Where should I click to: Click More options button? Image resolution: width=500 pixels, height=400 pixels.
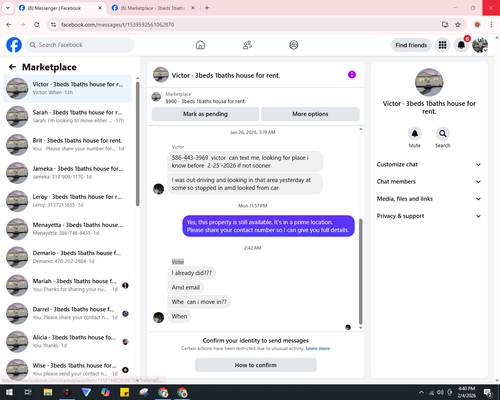point(310,114)
